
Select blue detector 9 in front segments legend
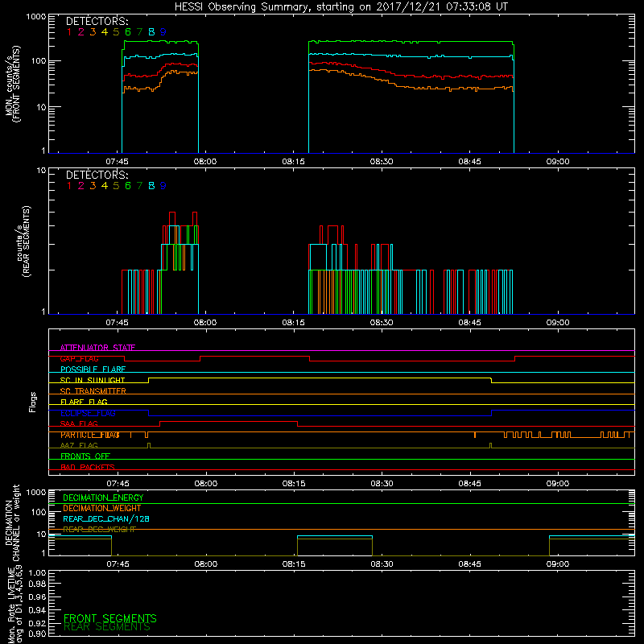pos(163,32)
